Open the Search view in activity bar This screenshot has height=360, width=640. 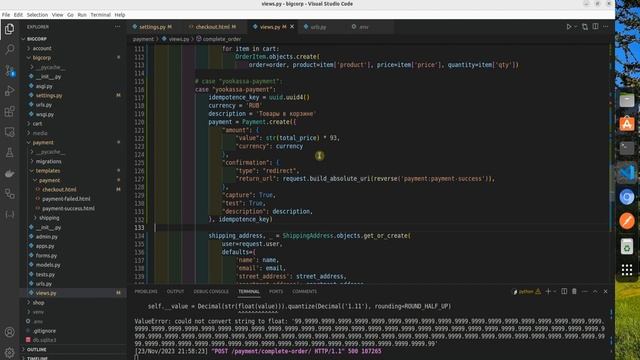coord(9,49)
